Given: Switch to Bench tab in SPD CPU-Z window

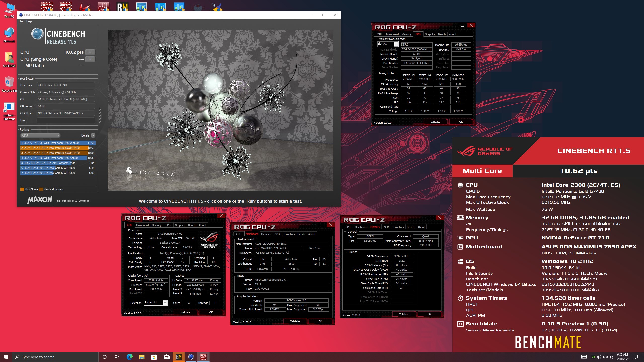Looking at the screenshot, I should coord(442,34).
